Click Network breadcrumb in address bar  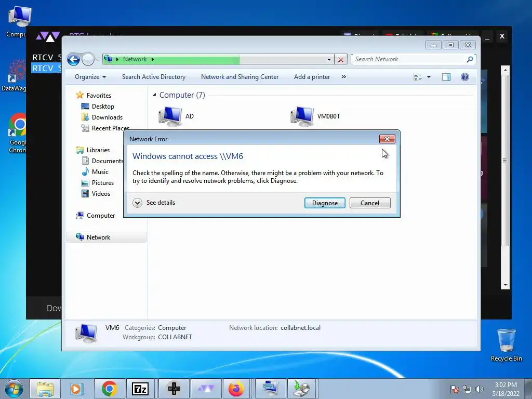(x=135, y=59)
